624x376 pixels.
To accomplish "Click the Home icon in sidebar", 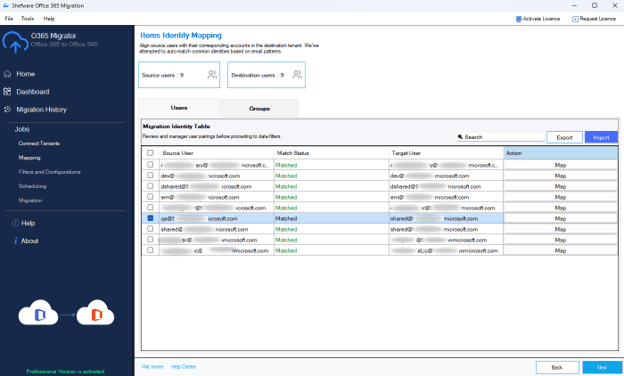I will click(x=7, y=74).
